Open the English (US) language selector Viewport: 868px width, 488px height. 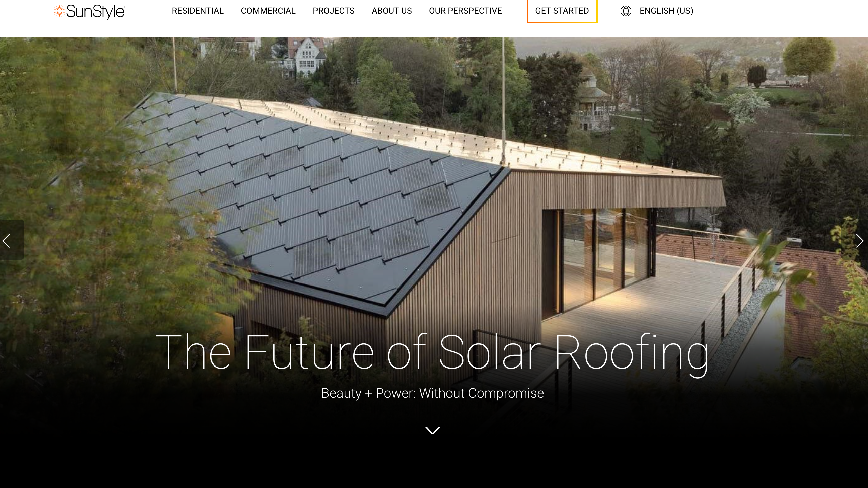pos(666,11)
